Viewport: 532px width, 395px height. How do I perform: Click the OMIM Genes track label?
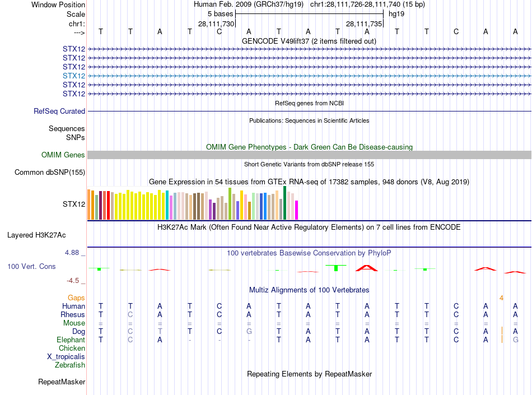[63, 155]
